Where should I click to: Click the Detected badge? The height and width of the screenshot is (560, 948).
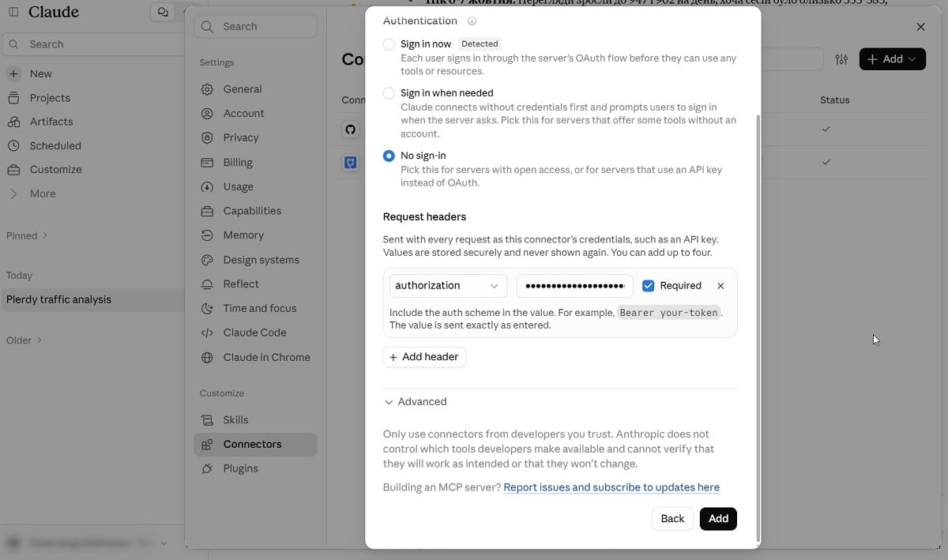click(480, 44)
